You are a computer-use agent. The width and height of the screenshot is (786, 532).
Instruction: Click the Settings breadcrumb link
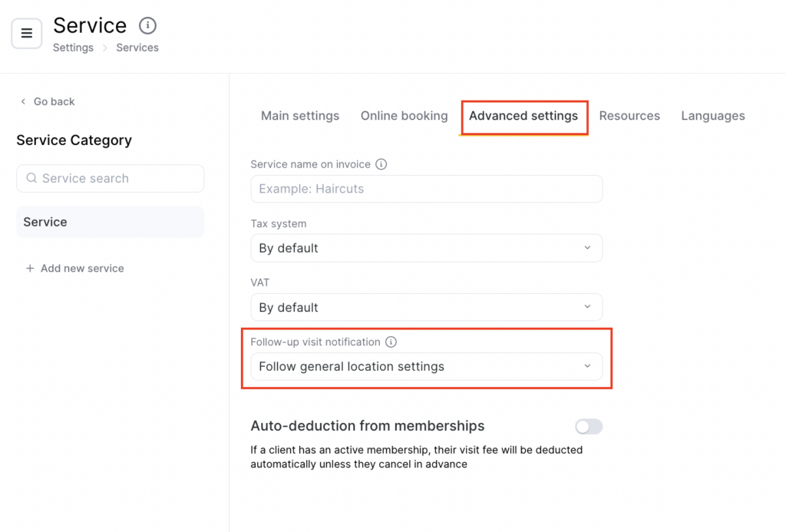point(73,48)
